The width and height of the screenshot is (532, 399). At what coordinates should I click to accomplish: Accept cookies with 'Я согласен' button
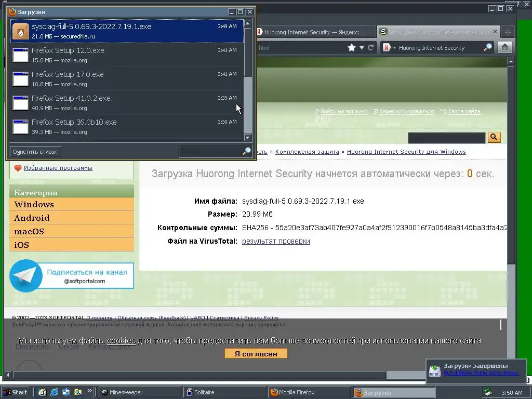256,353
